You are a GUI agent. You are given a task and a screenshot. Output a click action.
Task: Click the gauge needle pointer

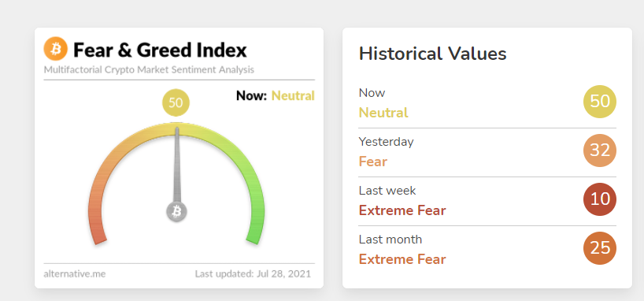(x=177, y=166)
